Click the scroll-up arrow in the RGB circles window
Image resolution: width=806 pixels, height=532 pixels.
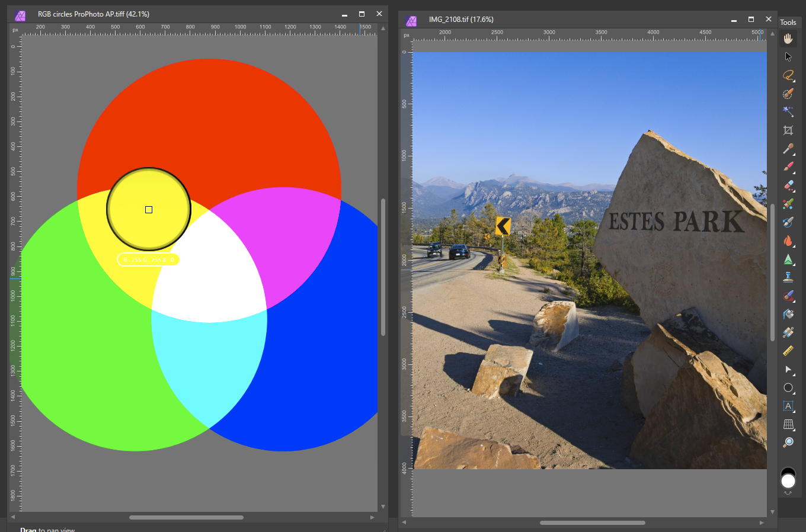(x=383, y=28)
